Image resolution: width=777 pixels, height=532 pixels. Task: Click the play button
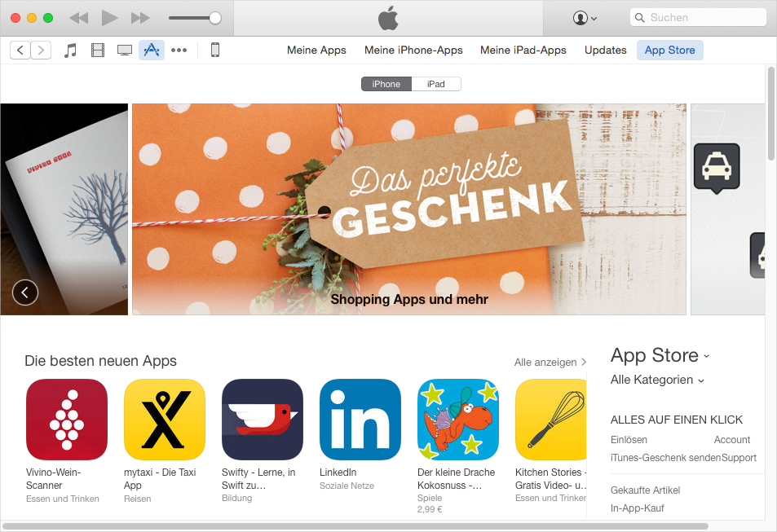pyautogui.click(x=109, y=18)
